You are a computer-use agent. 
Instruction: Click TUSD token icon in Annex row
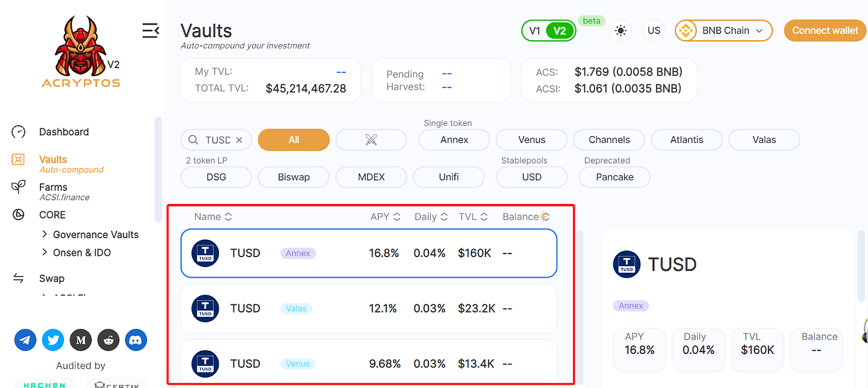coord(205,254)
